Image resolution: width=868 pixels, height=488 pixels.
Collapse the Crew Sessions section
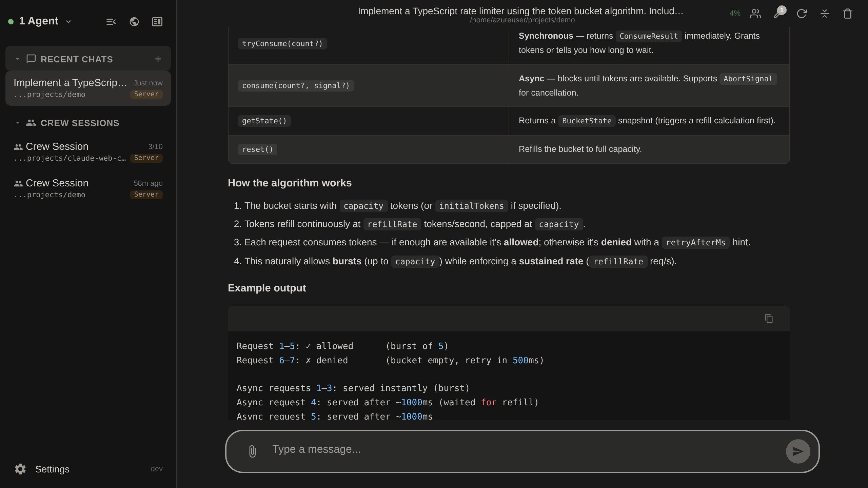18,123
